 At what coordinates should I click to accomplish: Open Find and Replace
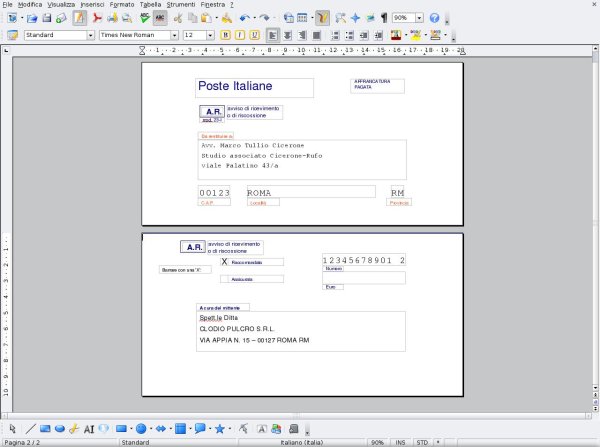(x=340, y=18)
